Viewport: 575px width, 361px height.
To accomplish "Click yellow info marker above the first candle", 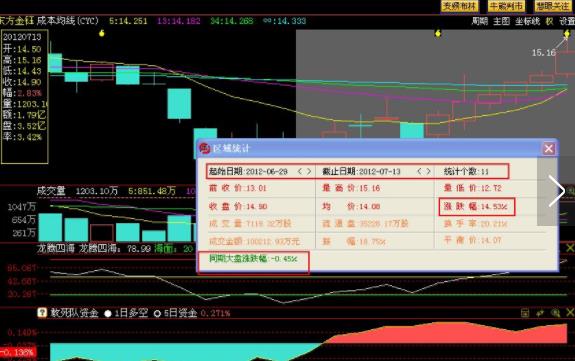I will pyautogui.click(x=102, y=33).
